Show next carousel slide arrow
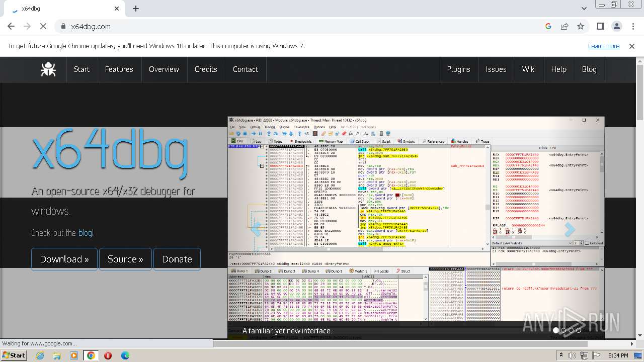The width and height of the screenshot is (644, 362). tap(570, 229)
